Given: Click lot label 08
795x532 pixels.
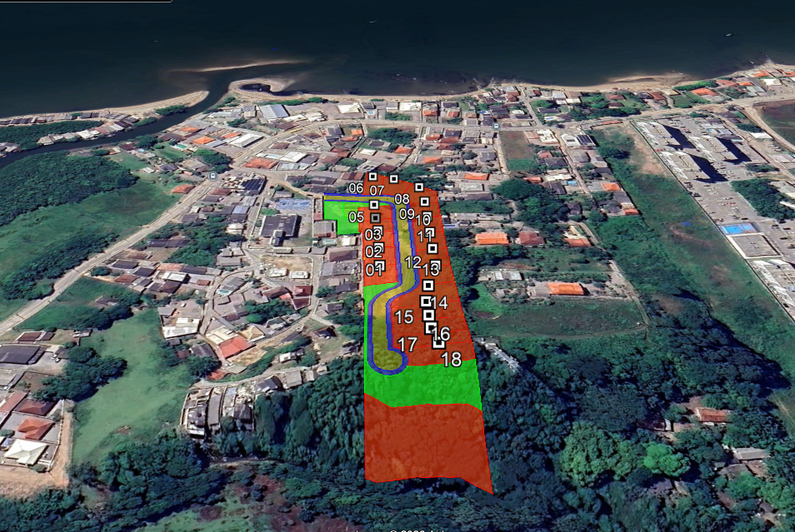Looking at the screenshot, I should coord(402,199).
